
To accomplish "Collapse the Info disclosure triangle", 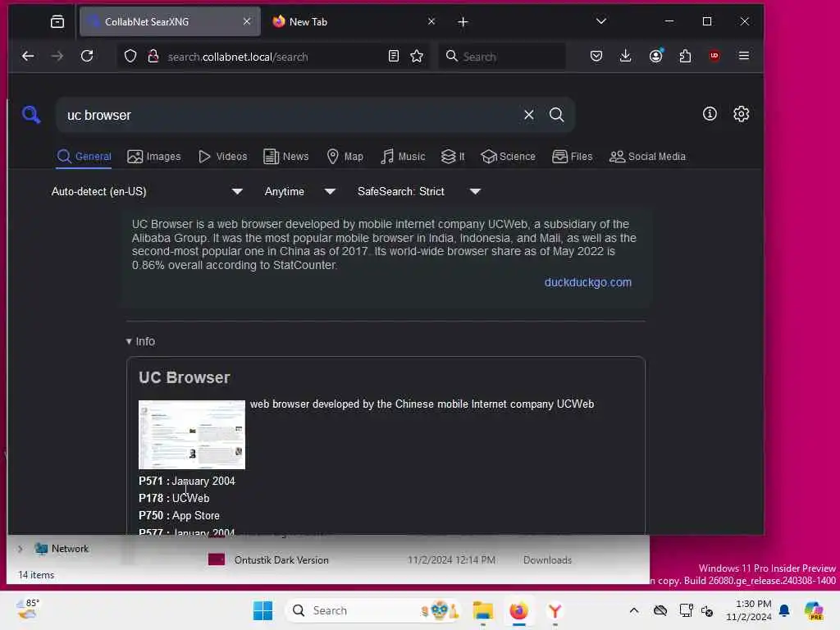I will 129,341.
